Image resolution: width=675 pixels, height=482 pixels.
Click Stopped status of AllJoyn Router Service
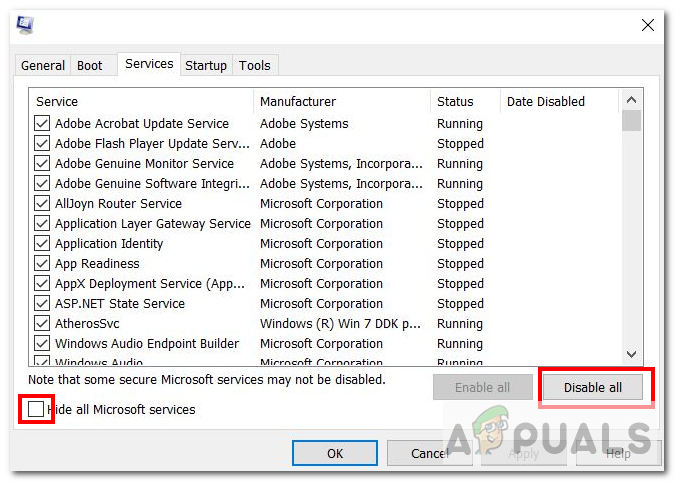coord(460,204)
